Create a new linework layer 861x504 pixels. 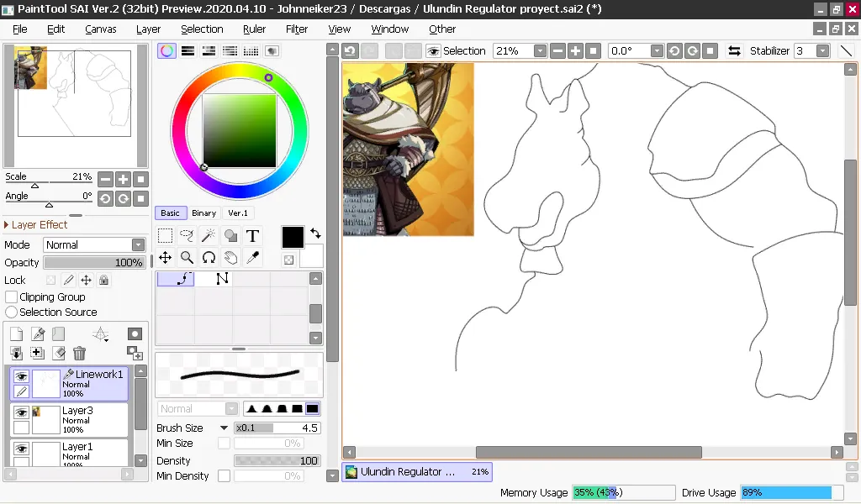pyautogui.click(x=38, y=334)
